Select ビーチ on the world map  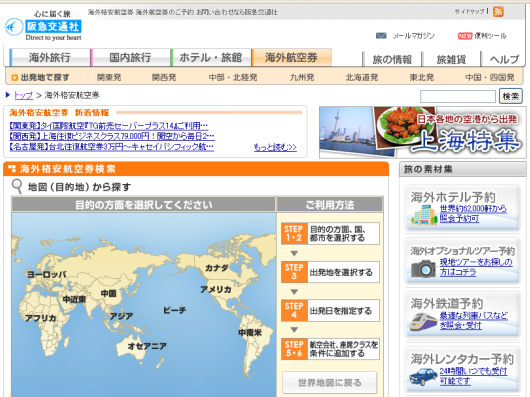pyautogui.click(x=174, y=310)
